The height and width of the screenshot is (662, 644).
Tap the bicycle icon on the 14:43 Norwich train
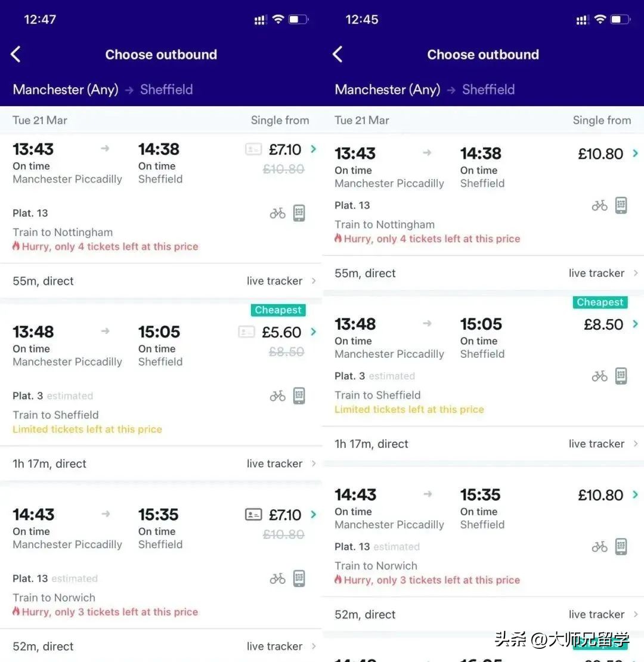click(277, 578)
